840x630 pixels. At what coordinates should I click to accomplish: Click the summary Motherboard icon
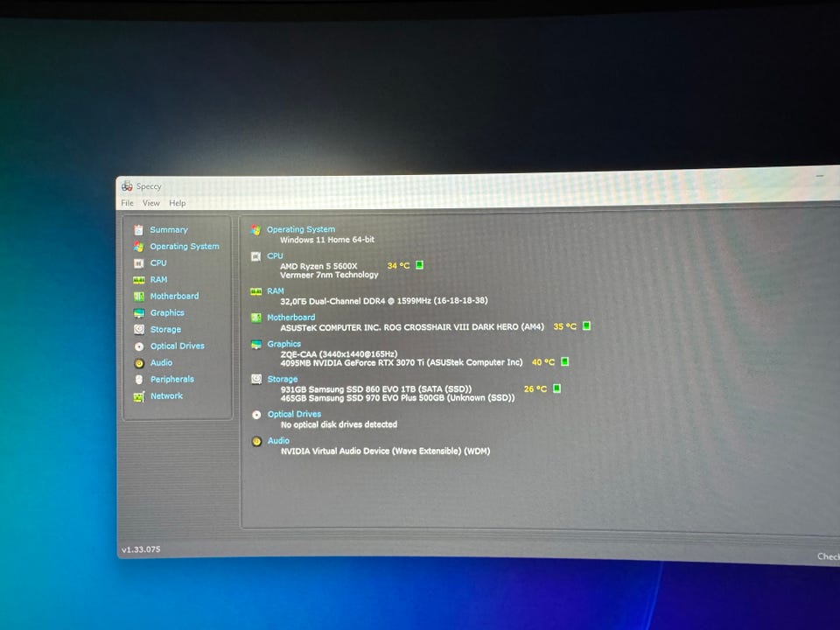point(256,318)
